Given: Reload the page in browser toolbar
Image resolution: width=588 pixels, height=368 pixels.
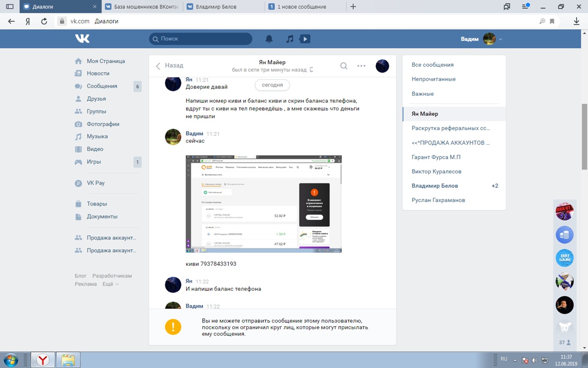Looking at the screenshot, I should point(44,21).
